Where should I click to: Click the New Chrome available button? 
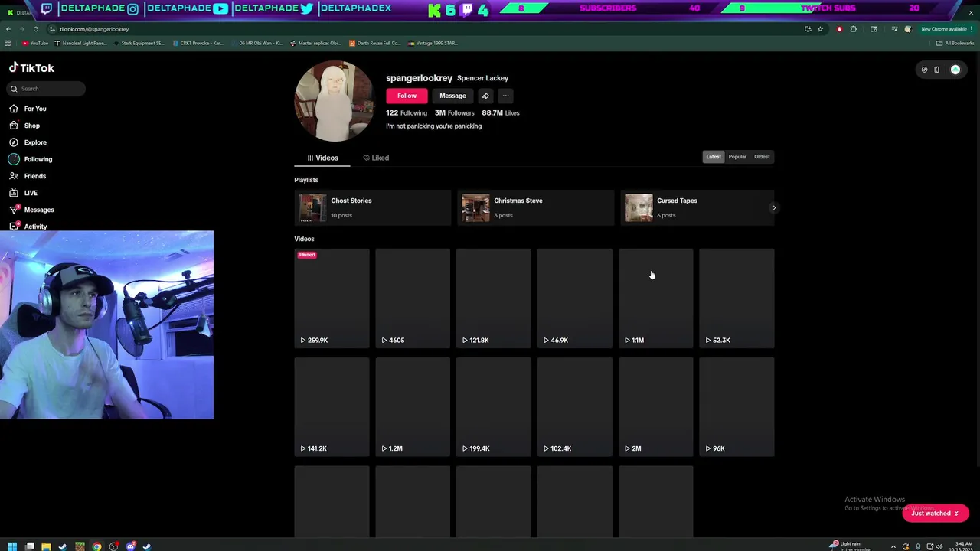(946, 29)
